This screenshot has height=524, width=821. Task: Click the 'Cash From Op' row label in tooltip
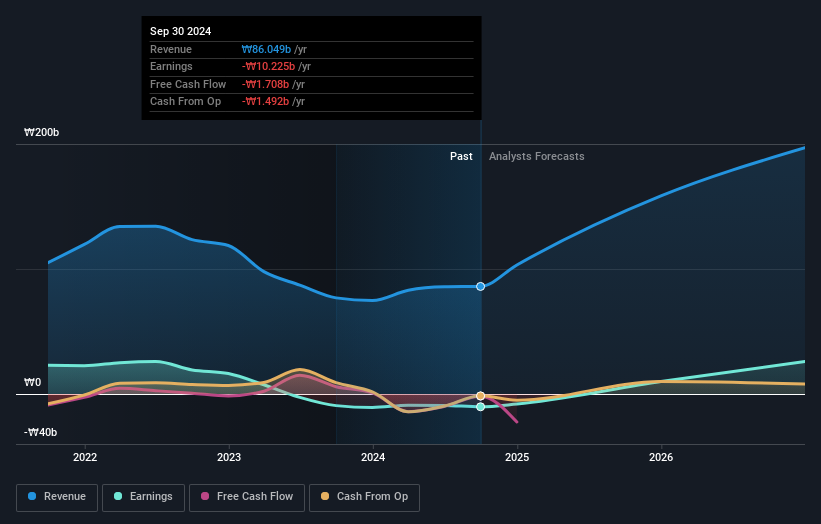[x=185, y=102]
